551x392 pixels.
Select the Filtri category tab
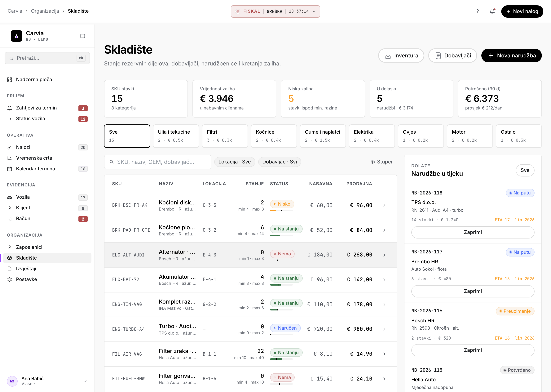click(x=225, y=136)
